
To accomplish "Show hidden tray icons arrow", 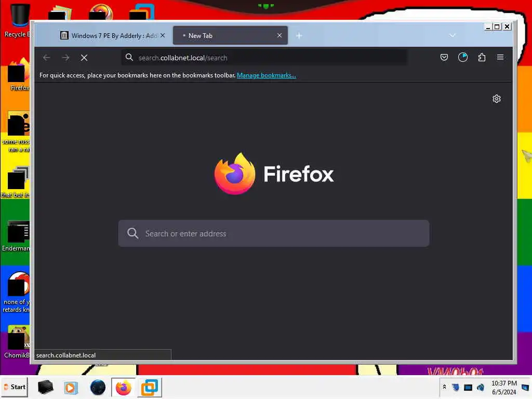I will (444, 387).
